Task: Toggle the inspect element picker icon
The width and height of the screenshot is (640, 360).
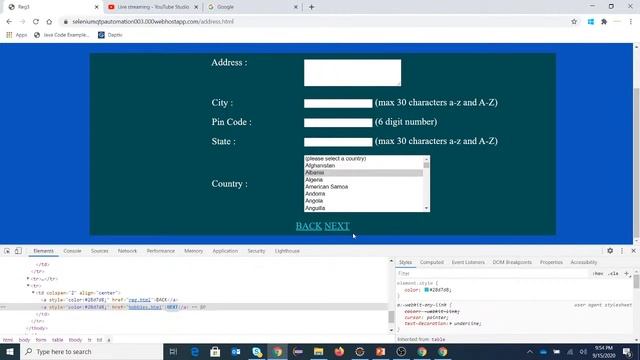Action: (7, 251)
